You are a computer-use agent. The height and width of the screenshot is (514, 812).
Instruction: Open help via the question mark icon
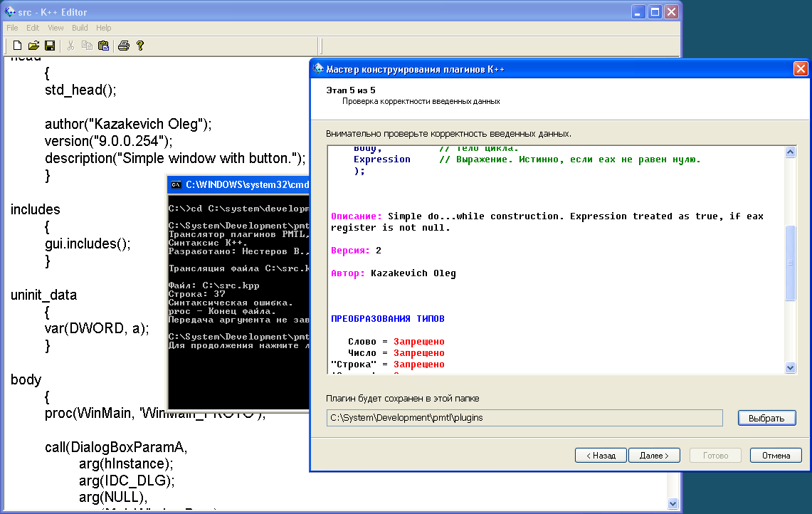tap(139, 46)
